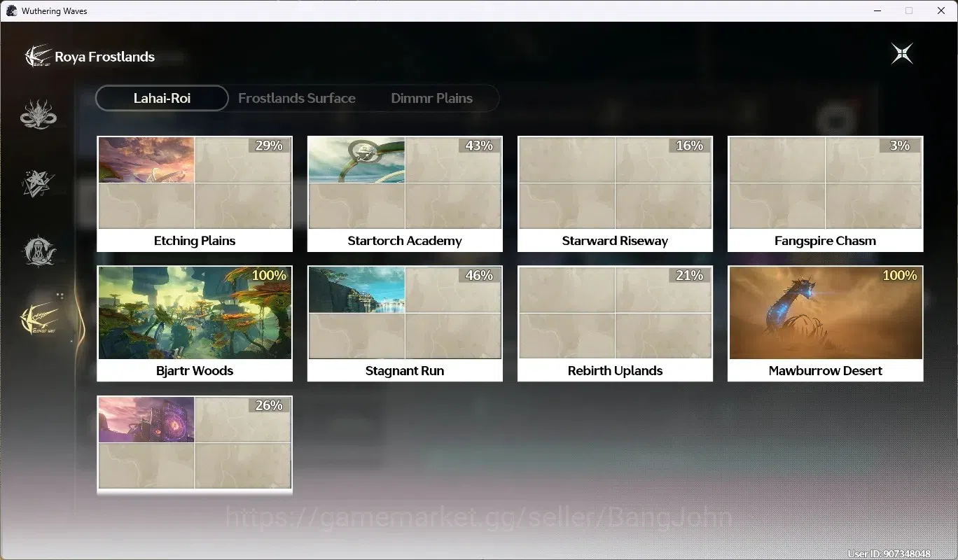Click the 26% progress badge on the last card
The width and height of the screenshot is (958, 560).
coord(269,405)
